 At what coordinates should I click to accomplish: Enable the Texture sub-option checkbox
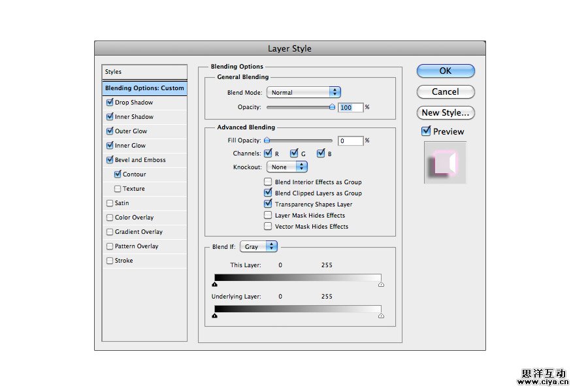pos(118,189)
